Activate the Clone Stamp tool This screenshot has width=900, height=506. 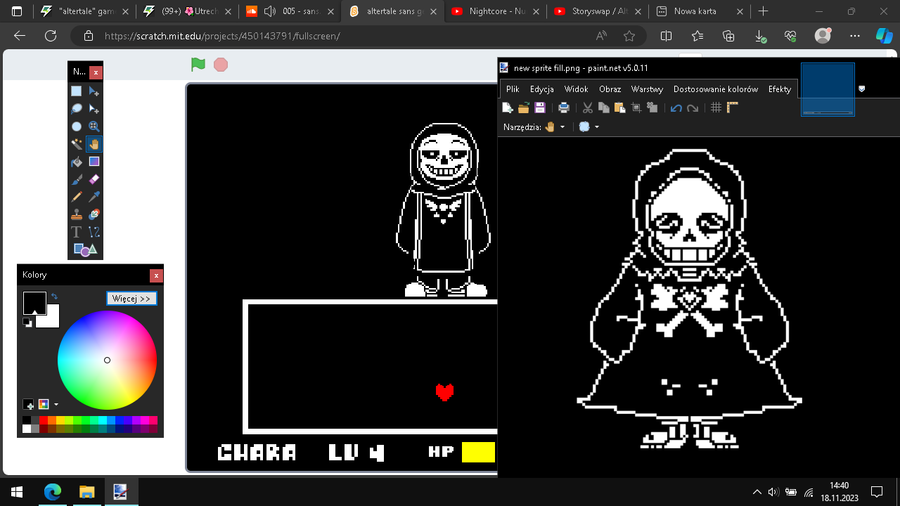click(x=76, y=215)
